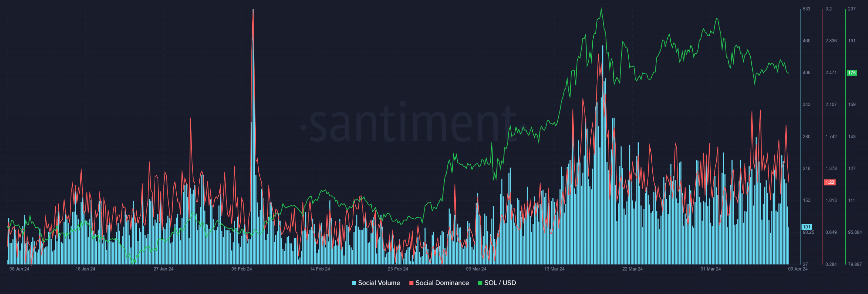Click the 90.25 volume axis label
This screenshot has width=868, height=294.
pos(808,232)
